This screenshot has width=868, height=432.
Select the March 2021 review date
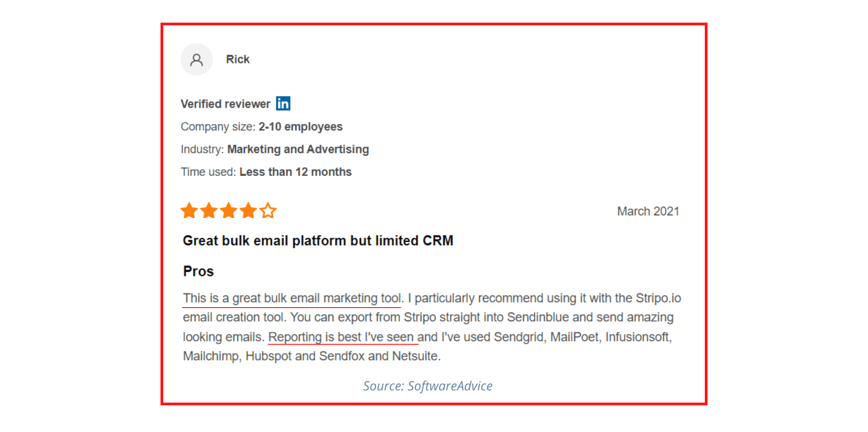[648, 211]
